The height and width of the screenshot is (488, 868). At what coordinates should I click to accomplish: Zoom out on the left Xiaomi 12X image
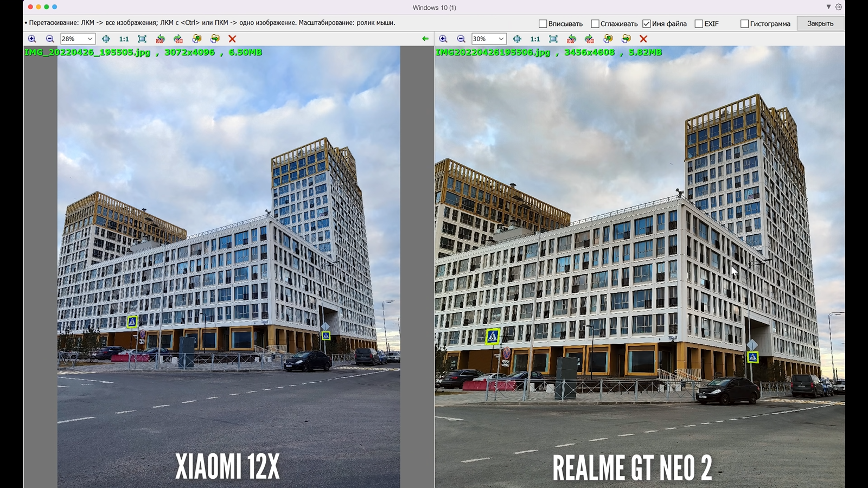(x=50, y=39)
